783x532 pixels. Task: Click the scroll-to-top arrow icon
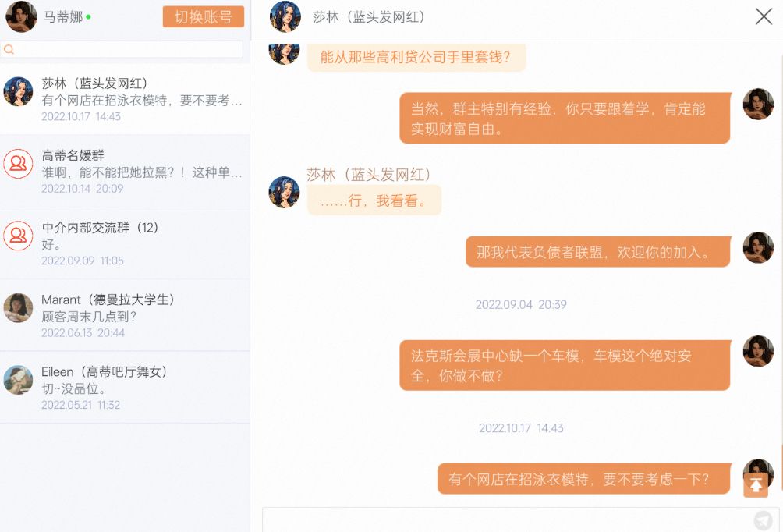click(x=756, y=485)
